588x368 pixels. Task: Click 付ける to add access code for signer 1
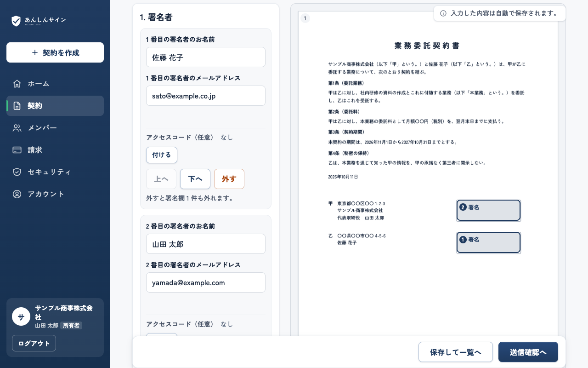(x=162, y=155)
